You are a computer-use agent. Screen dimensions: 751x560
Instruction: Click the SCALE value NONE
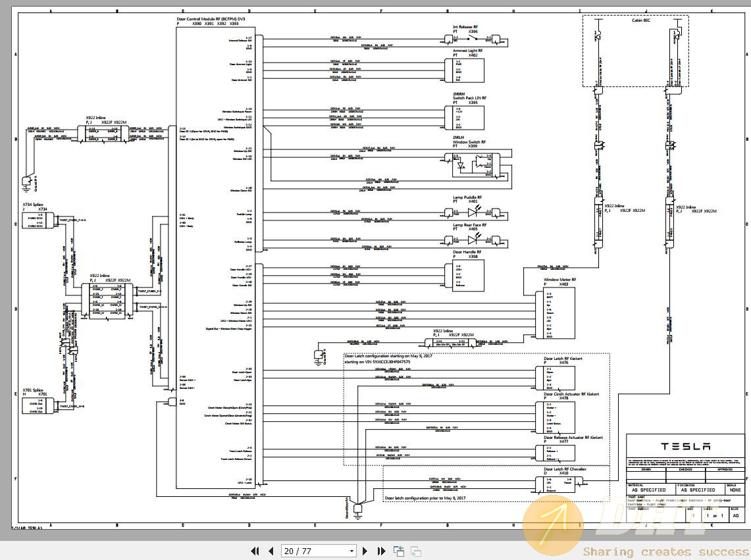pos(735,490)
